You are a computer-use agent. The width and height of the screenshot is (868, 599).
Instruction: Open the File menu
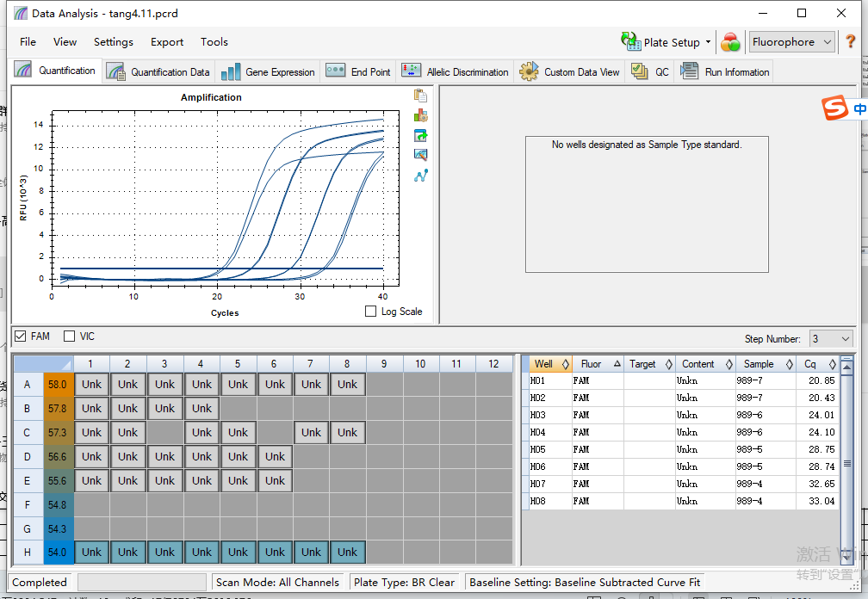click(28, 42)
